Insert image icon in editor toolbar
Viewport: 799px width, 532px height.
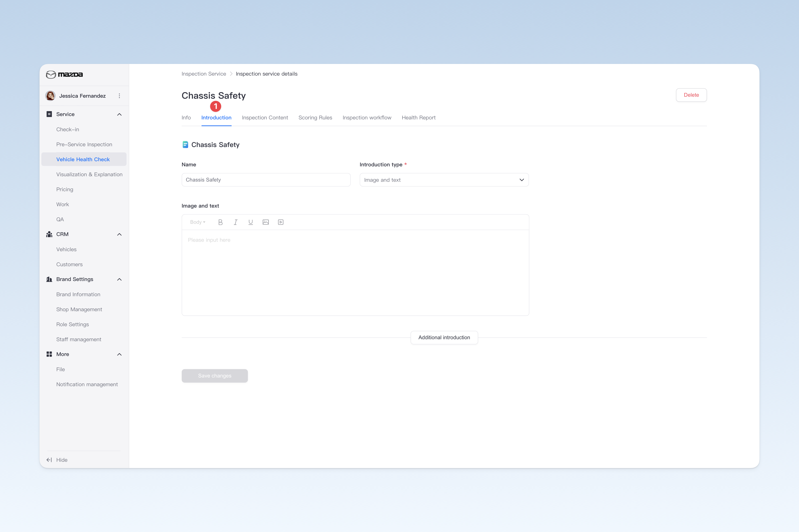pos(266,222)
